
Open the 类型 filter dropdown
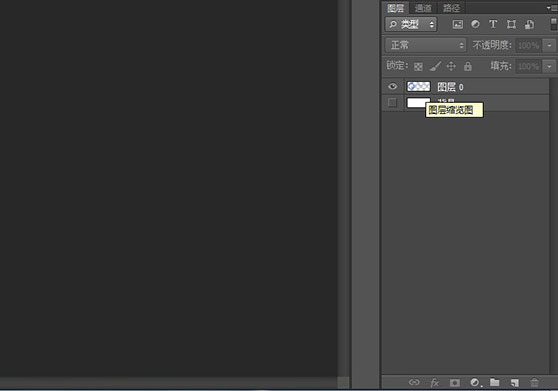411,24
